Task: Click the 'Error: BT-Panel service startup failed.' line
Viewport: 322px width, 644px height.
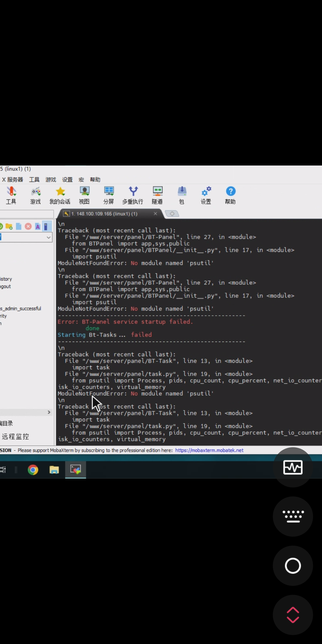Action: 125,322
